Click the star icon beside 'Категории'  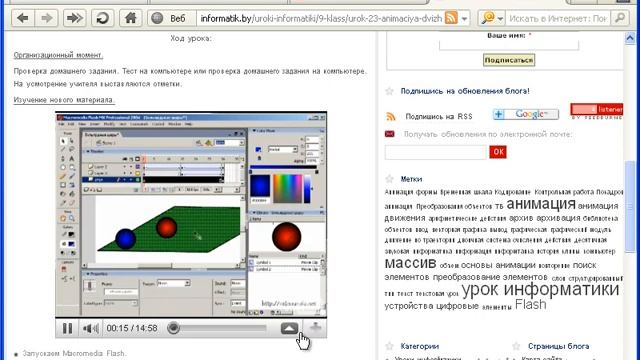point(389,346)
